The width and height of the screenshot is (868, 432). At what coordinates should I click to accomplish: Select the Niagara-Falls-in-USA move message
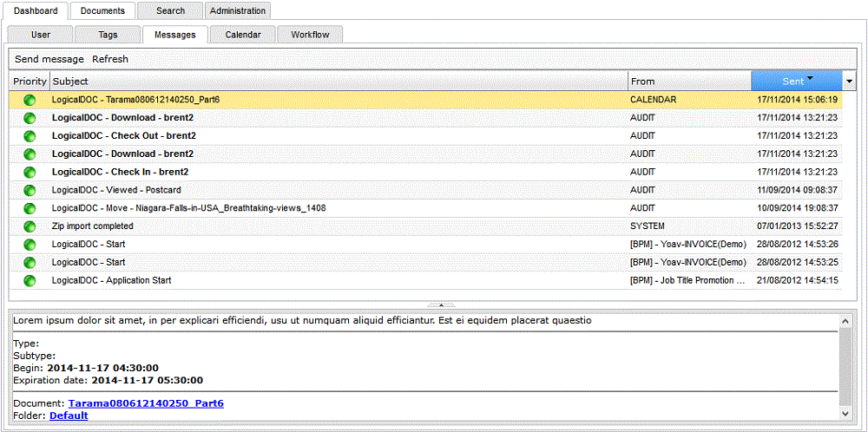426,208
